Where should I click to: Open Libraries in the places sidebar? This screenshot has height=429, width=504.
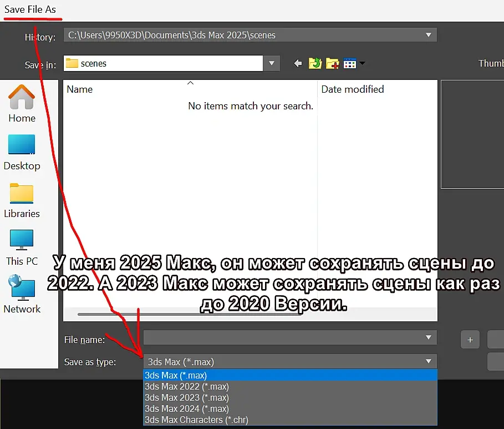(22, 201)
